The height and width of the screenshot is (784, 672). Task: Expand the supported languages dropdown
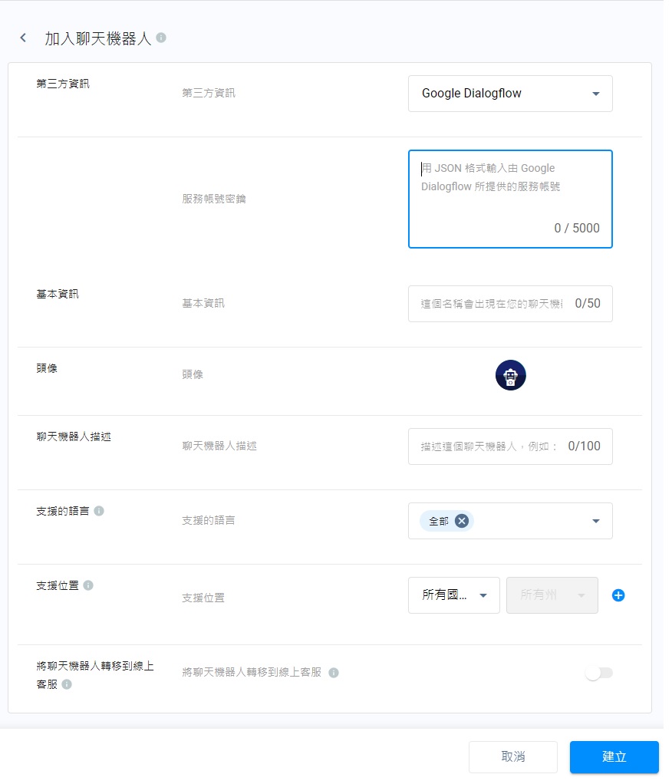pyautogui.click(x=595, y=521)
